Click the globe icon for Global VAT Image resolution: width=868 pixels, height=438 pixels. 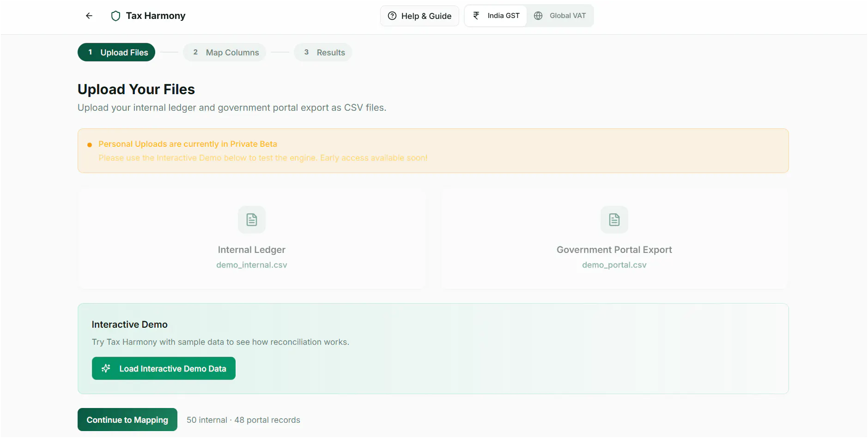tap(538, 16)
